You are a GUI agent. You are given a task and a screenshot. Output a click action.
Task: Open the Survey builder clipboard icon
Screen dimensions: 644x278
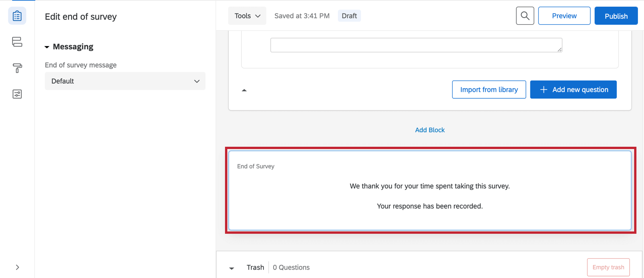click(x=17, y=16)
